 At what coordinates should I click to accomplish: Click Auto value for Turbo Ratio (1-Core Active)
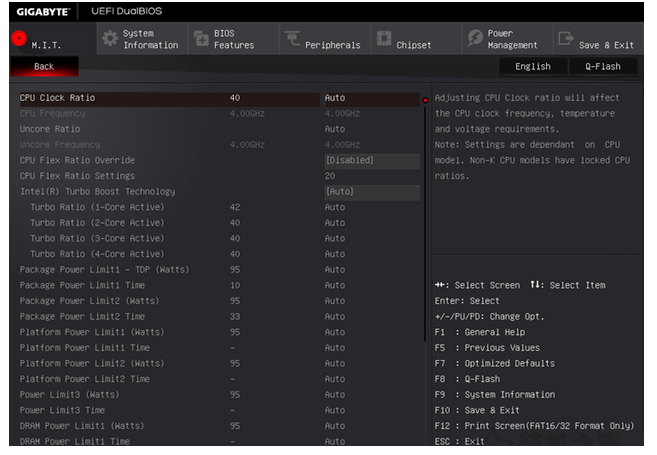pyautogui.click(x=335, y=207)
